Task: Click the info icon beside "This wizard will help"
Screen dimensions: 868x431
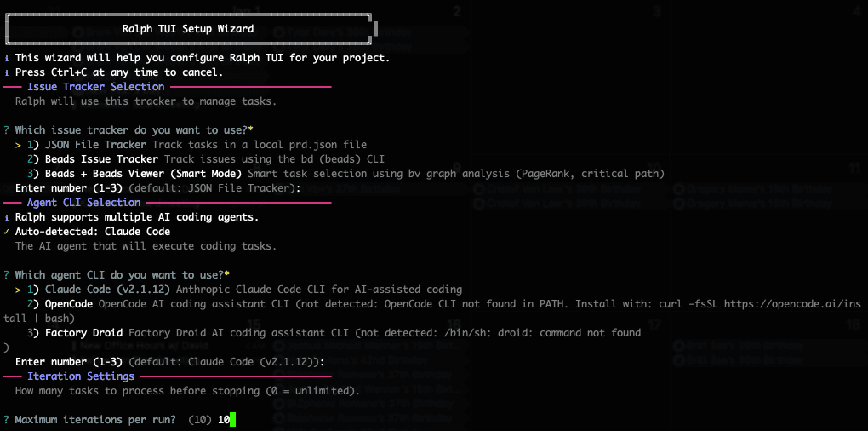Action: coord(7,58)
